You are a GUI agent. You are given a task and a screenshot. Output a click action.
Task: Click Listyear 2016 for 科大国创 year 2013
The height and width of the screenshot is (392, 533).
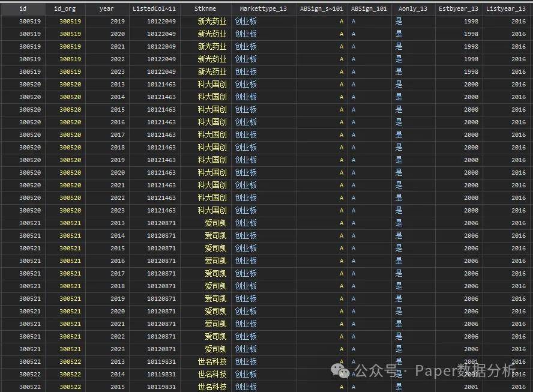coord(519,84)
